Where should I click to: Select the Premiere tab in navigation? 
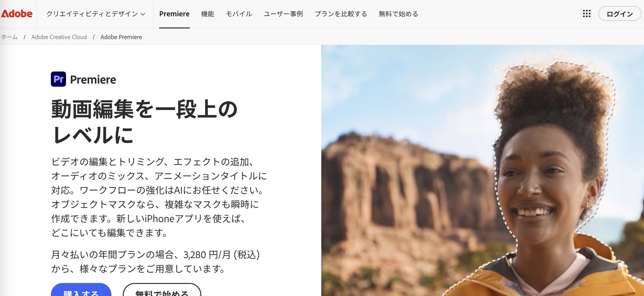tap(174, 14)
